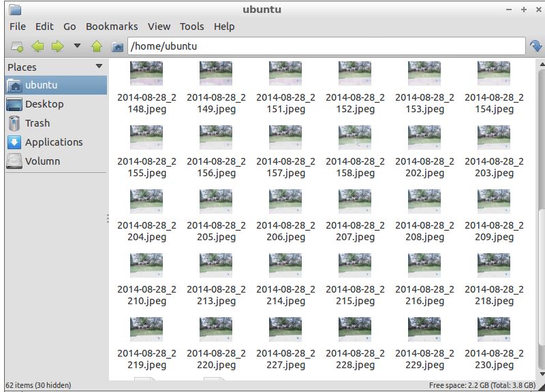Click file name 2014-08-28_2229.jpeg
This screenshot has width=545, height=392.
[424, 359]
